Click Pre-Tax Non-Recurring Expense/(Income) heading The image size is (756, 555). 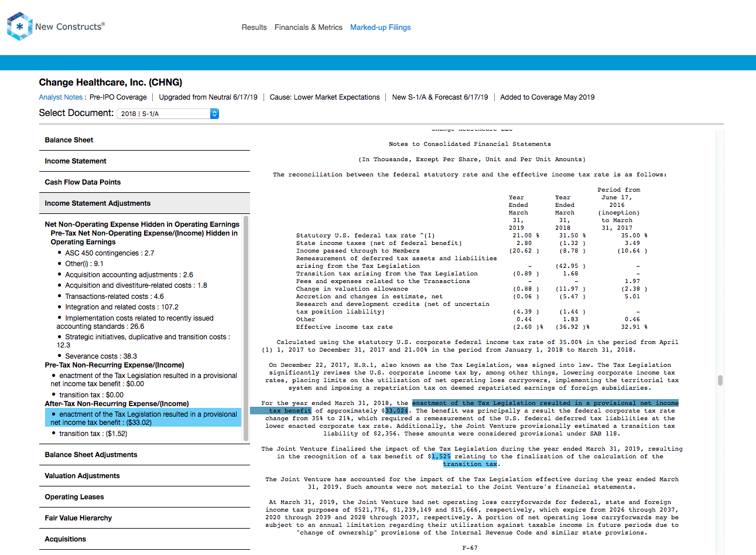click(x=115, y=365)
